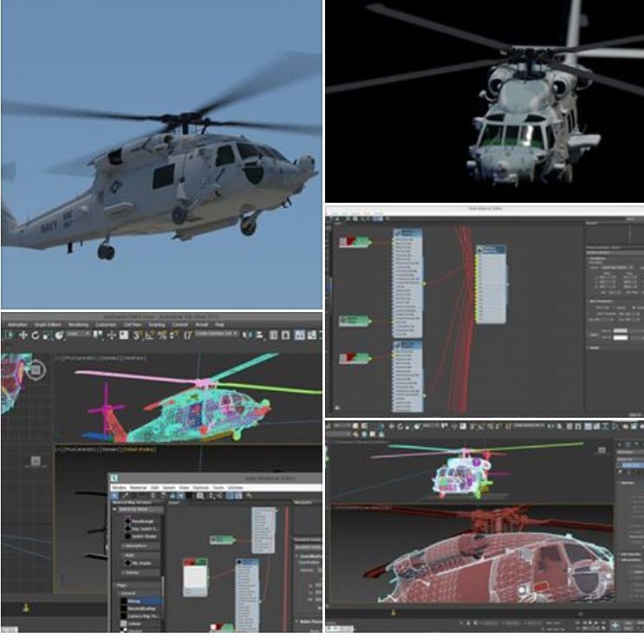Open the Arnold menu

[x=201, y=324]
